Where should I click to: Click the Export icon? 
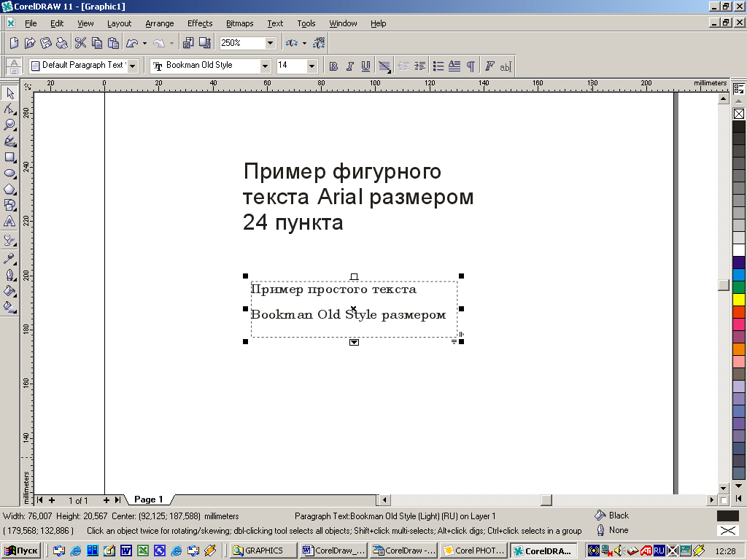205,43
